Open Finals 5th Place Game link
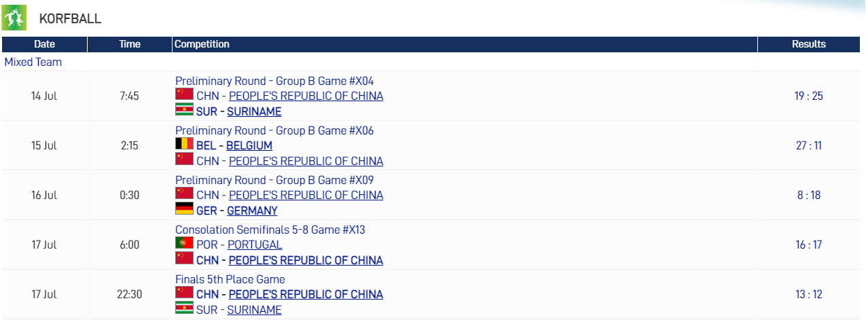The height and width of the screenshot is (322, 868). click(230, 279)
